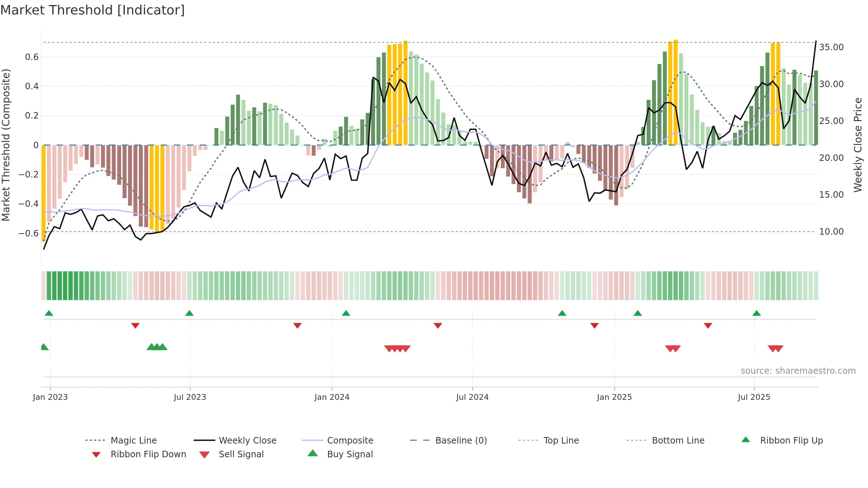Click the ribbon flip down marker before Jan 2024

(297, 326)
